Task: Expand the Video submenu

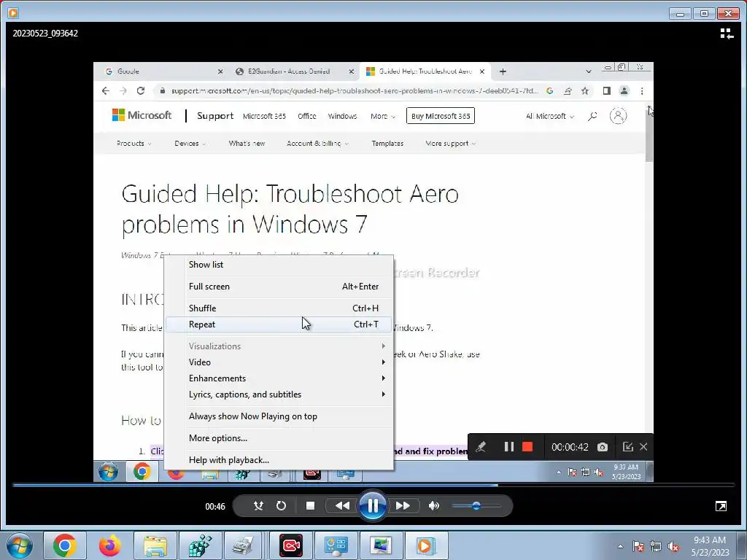Action: 279,362
